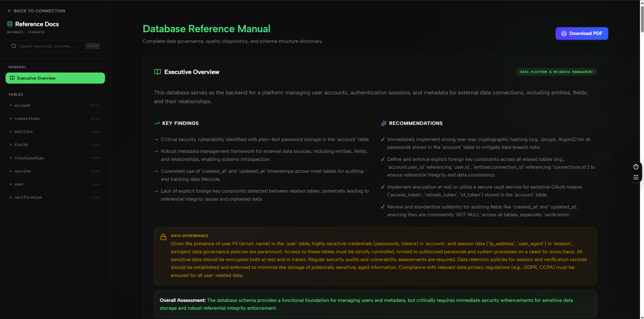Click the scrollbar down arrow
This screenshot has width=644, height=319.
[x=642, y=317]
